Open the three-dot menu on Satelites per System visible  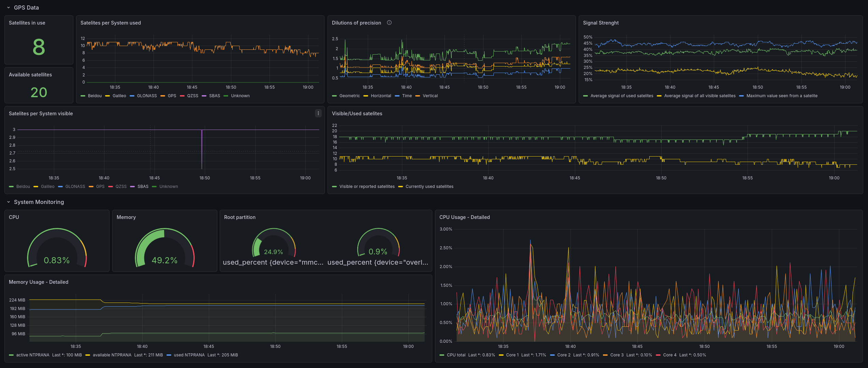click(318, 113)
